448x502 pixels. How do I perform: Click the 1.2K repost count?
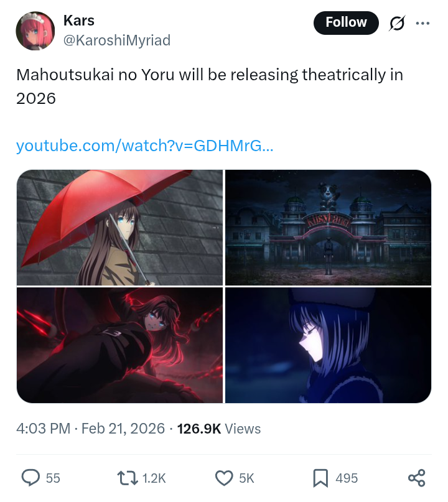pos(154,478)
